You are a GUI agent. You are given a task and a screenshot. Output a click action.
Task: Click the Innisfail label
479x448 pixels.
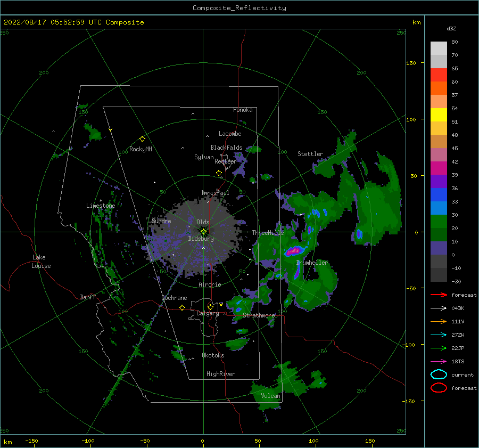(x=215, y=193)
